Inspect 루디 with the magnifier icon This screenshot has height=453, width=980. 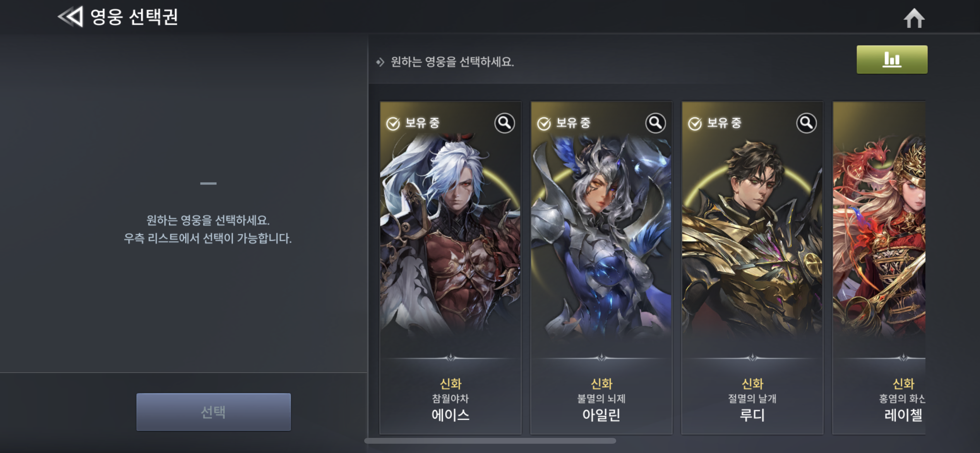point(806,123)
